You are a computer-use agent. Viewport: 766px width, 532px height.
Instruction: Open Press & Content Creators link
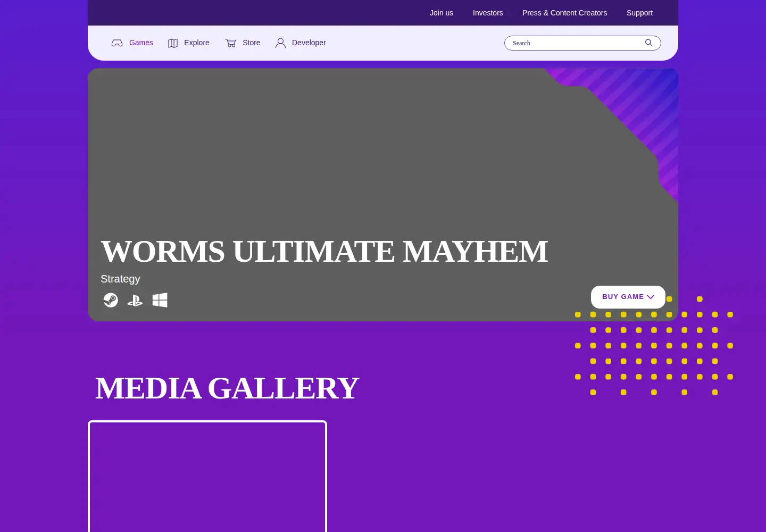click(x=564, y=13)
